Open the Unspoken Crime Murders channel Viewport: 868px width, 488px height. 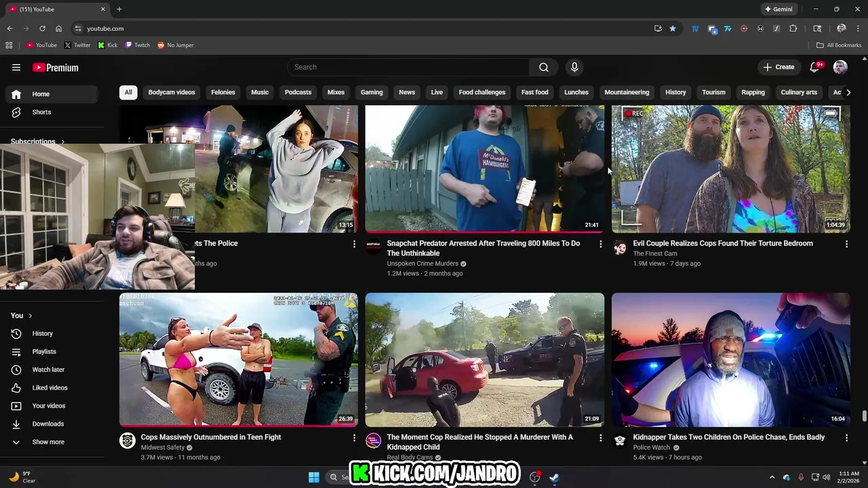click(x=422, y=264)
